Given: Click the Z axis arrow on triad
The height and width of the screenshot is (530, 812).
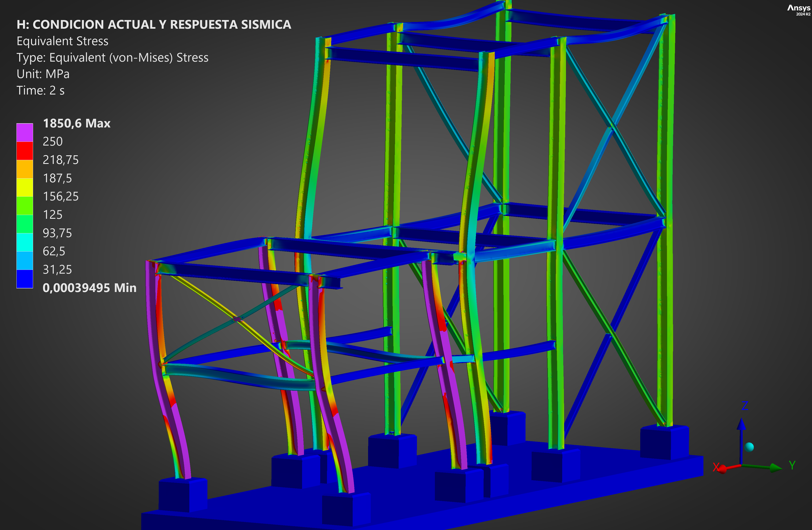Looking at the screenshot, I should pyautogui.click(x=741, y=425).
